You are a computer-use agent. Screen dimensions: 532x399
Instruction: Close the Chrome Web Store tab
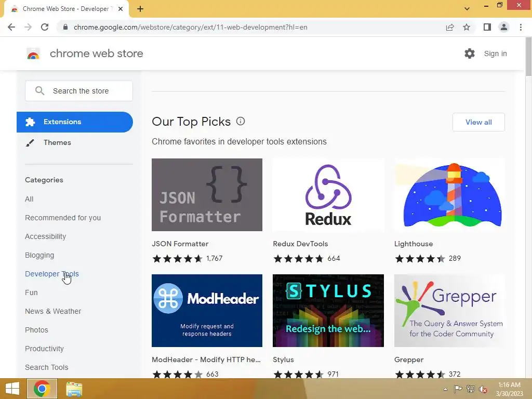click(121, 9)
